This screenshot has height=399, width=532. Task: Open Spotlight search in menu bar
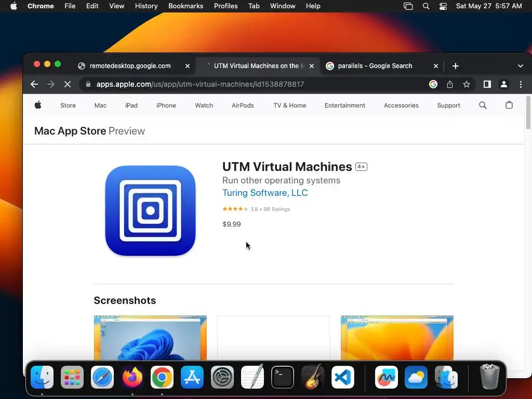point(426,6)
